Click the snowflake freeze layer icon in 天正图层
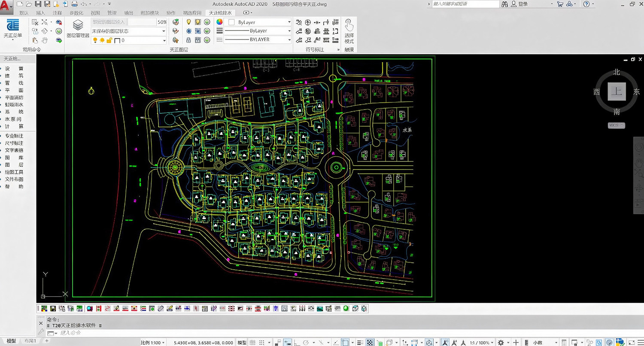Image resolution: width=644 pixels, height=346 pixels. click(x=188, y=31)
